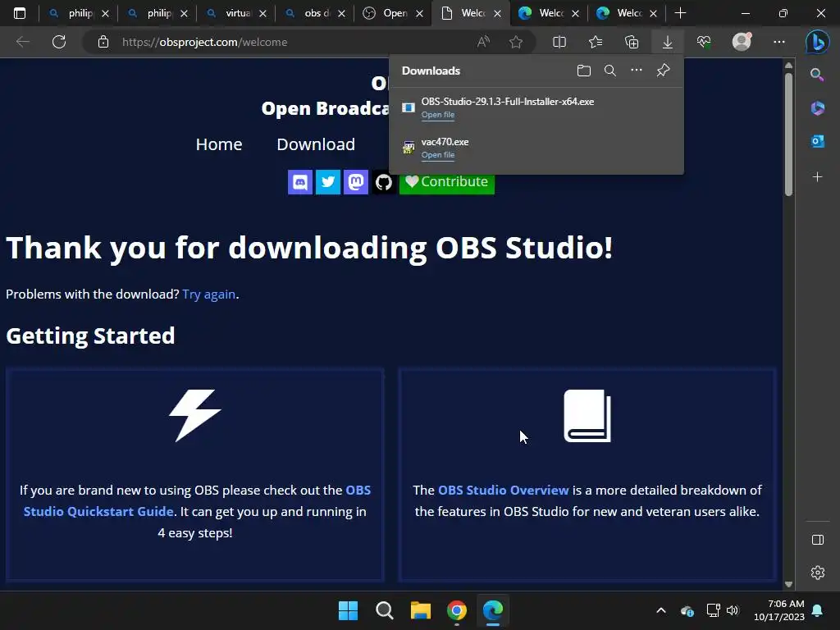Open the OBS Twitter icon link

(x=328, y=182)
